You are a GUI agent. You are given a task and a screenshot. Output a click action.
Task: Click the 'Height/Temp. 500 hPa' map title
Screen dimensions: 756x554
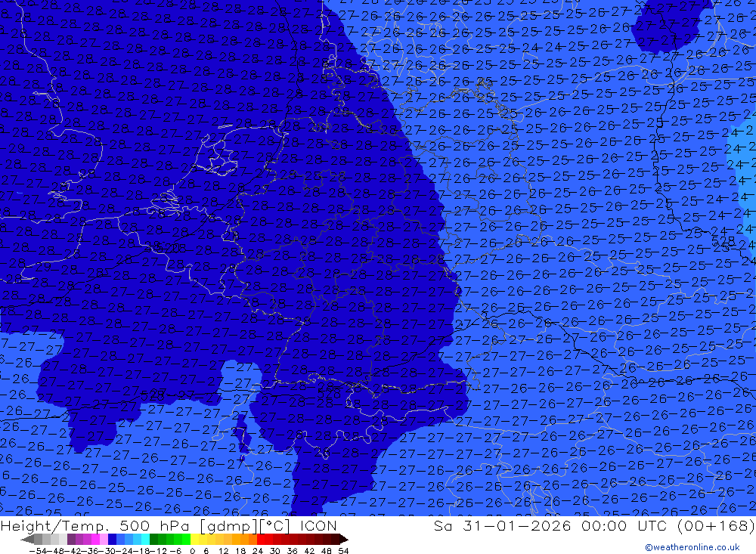(97, 525)
